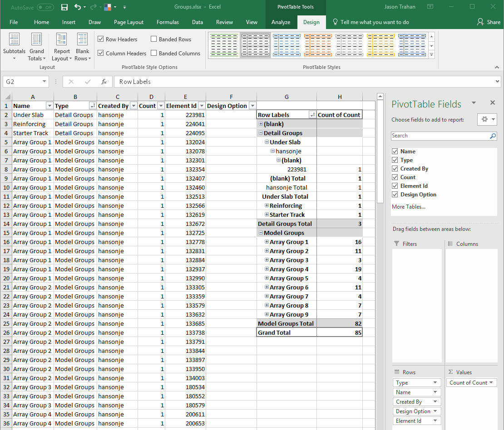Viewport: 504px width, 430px height.
Task: Enable the Banded Rows checkbox
Action: 154,39
